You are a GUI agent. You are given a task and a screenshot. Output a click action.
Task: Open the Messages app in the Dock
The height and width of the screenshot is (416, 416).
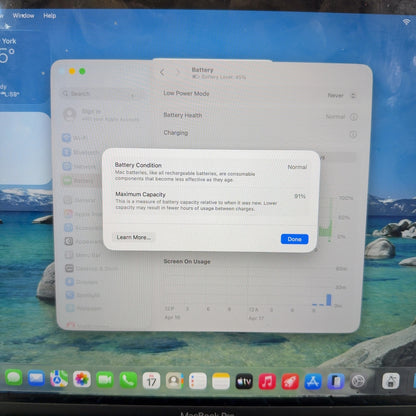[x=14, y=378]
